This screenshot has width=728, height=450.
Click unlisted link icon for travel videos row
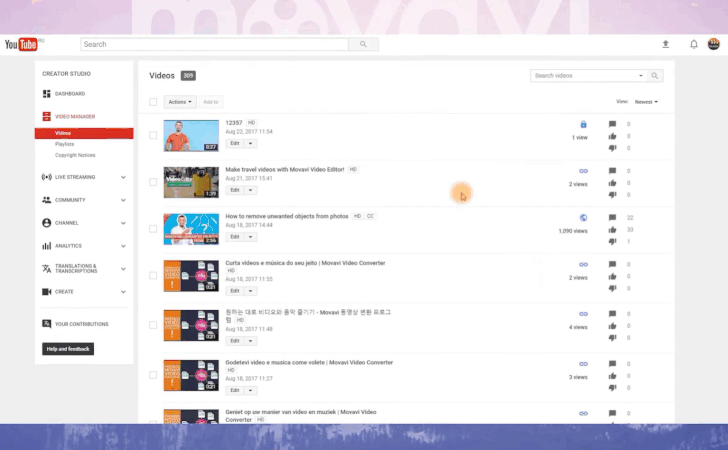pos(583,171)
